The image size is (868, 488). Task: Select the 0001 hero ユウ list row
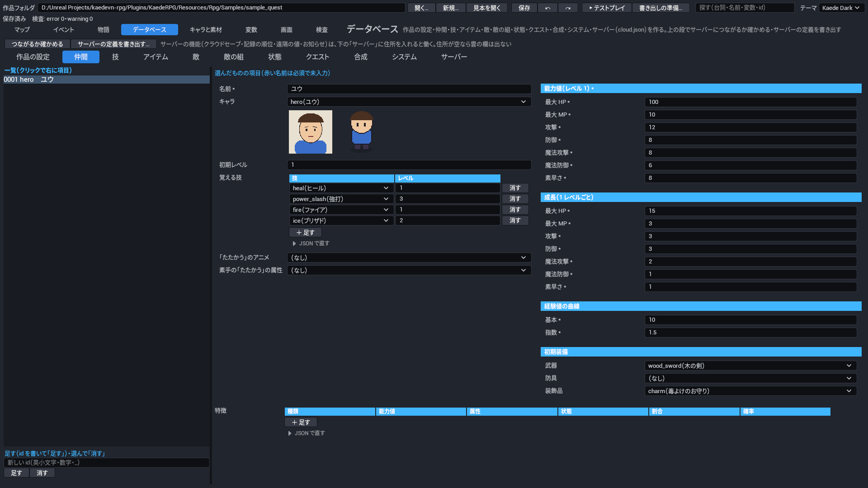[x=107, y=80]
